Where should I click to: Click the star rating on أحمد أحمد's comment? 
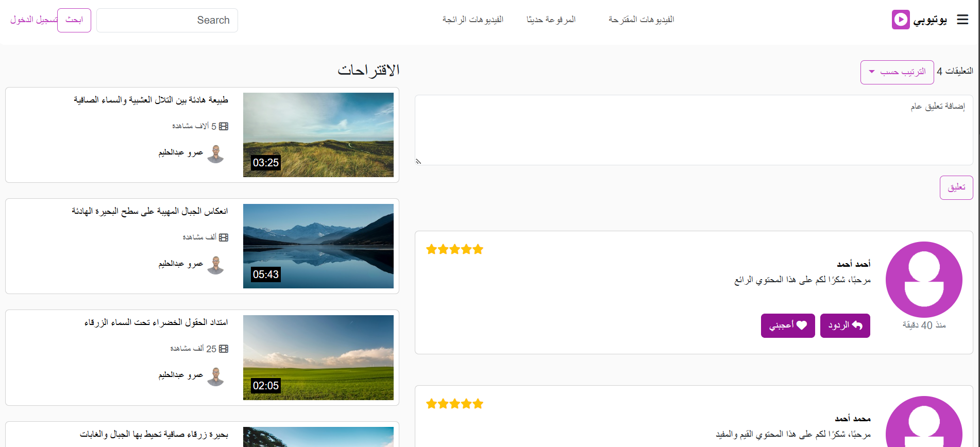tap(454, 250)
